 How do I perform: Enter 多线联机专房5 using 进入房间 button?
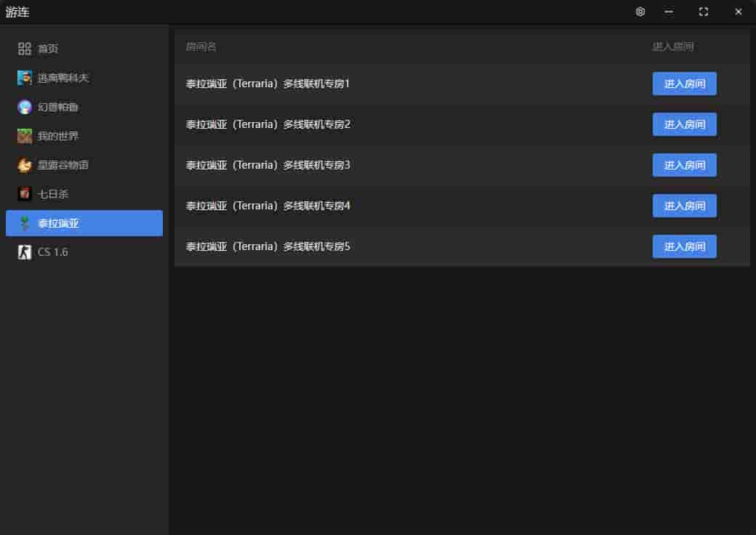(685, 246)
